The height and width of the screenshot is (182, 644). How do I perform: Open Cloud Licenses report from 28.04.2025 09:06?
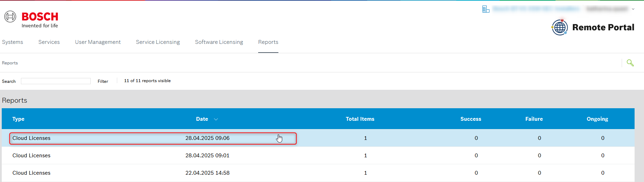click(x=31, y=138)
